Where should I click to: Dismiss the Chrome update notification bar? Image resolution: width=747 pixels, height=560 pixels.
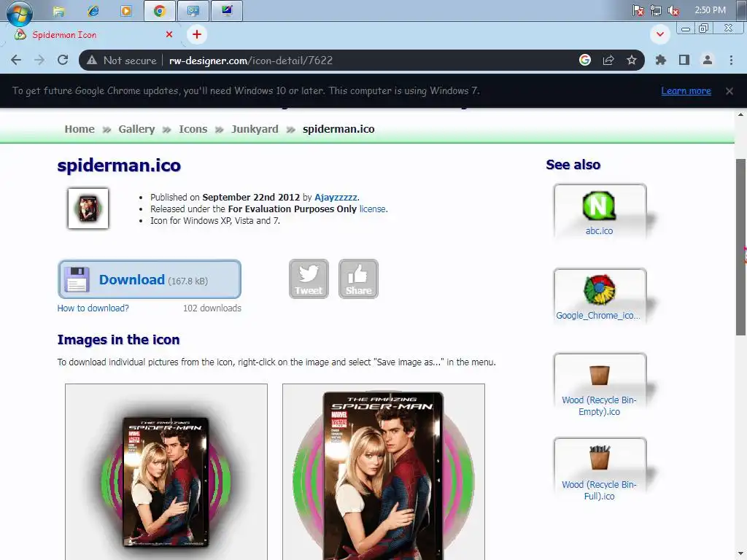(729, 91)
